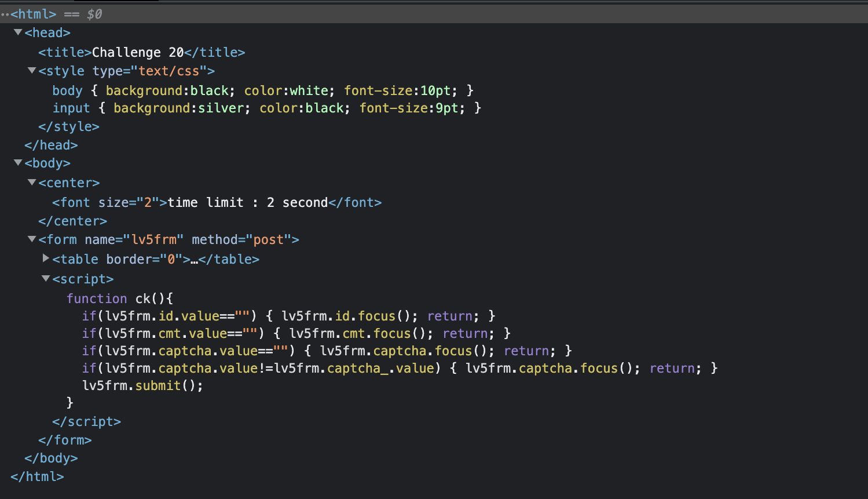Collapse the style type="text/css" node
This screenshot has width=868, height=499.
[x=32, y=71]
